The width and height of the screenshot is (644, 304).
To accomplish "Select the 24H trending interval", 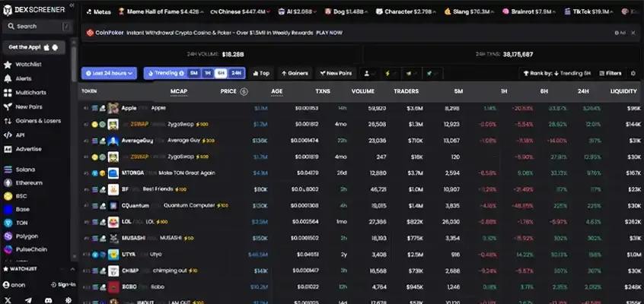I will (236, 74).
